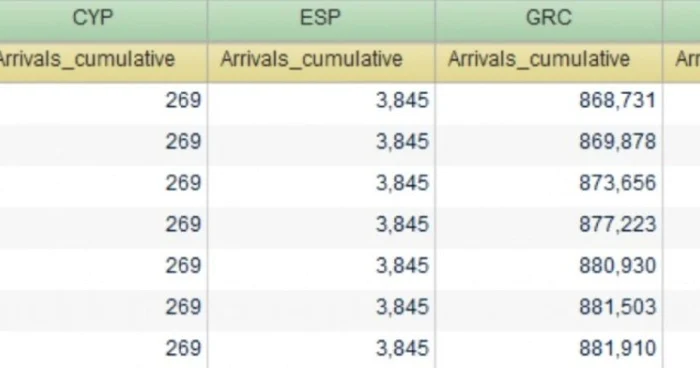700x368 pixels.
Task: Select GRC cell showing 881,503
Action: [549, 307]
